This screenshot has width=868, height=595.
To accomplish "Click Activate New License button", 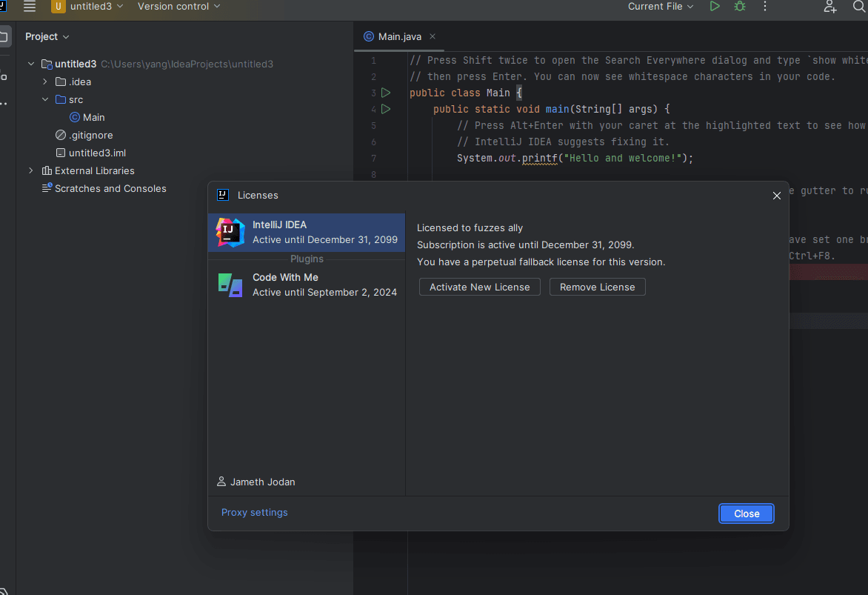I will coord(479,287).
